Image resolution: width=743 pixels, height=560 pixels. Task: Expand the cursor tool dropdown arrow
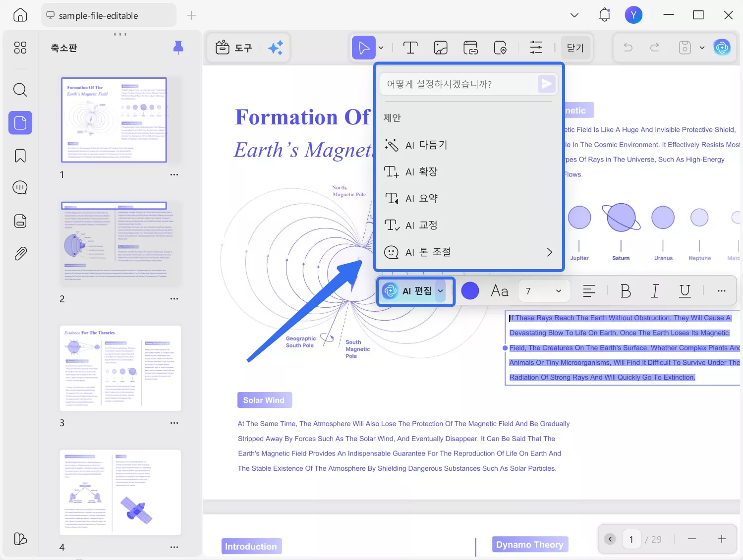(381, 48)
